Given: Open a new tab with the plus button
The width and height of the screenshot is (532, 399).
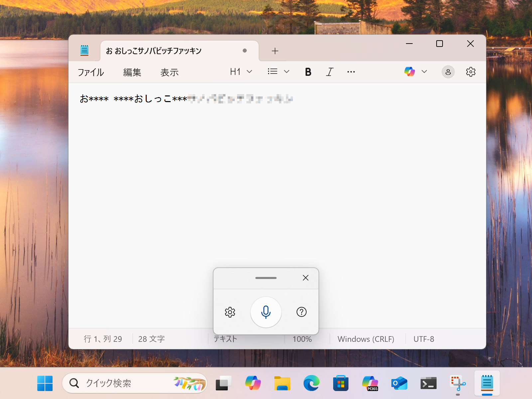Looking at the screenshot, I should point(275,51).
